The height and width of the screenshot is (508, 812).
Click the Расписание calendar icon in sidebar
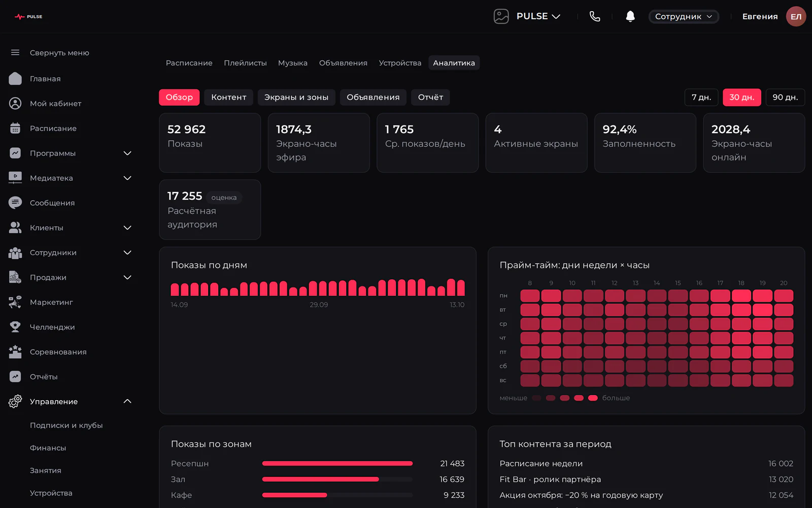click(x=15, y=128)
